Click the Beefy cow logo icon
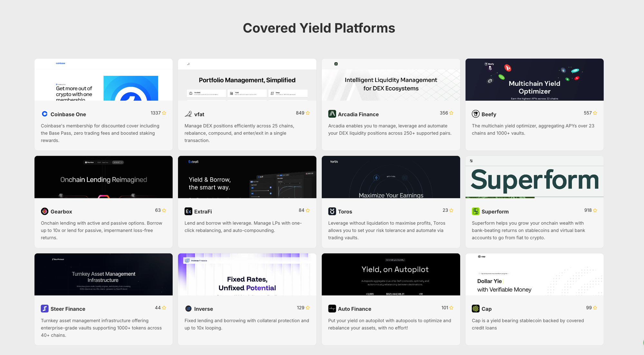 [x=476, y=114]
